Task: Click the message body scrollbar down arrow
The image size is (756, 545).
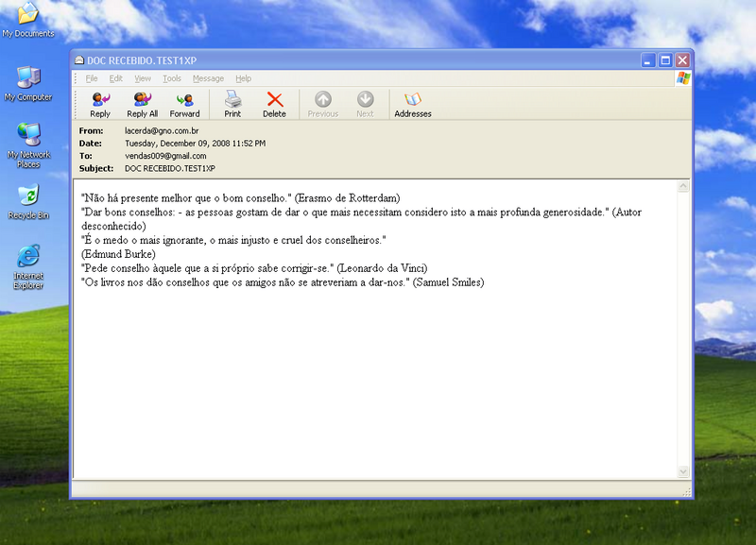Action: pyautogui.click(x=684, y=470)
